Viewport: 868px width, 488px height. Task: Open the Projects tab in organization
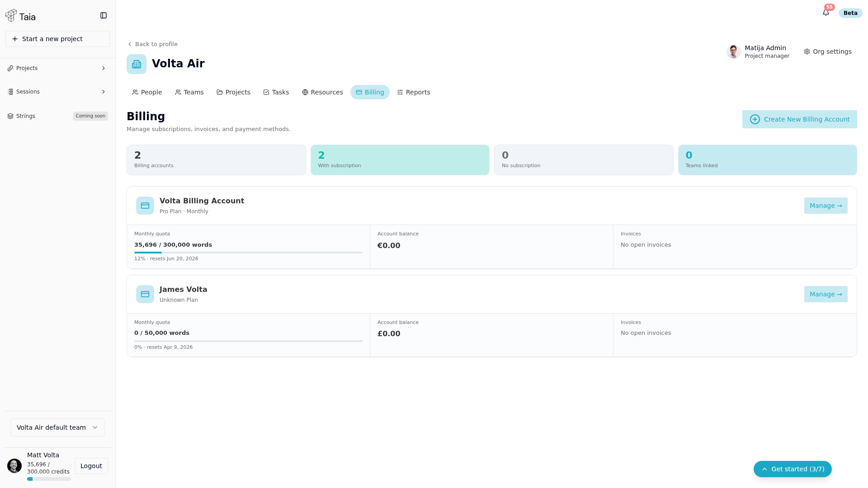point(233,92)
